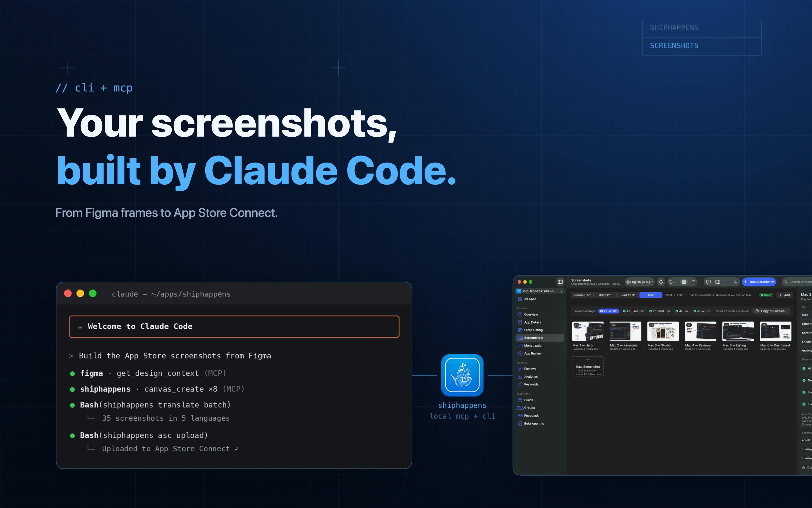Switch to list view

[692, 282]
